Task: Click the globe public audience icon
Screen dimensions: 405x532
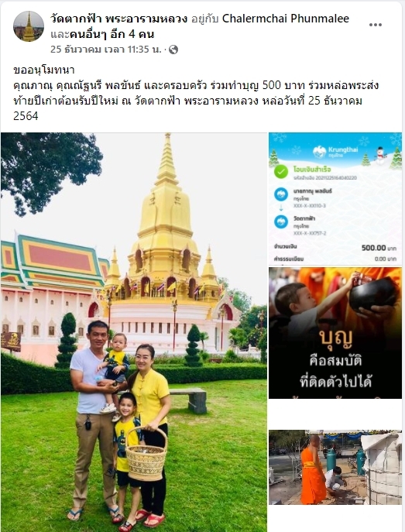Action: pos(173,50)
